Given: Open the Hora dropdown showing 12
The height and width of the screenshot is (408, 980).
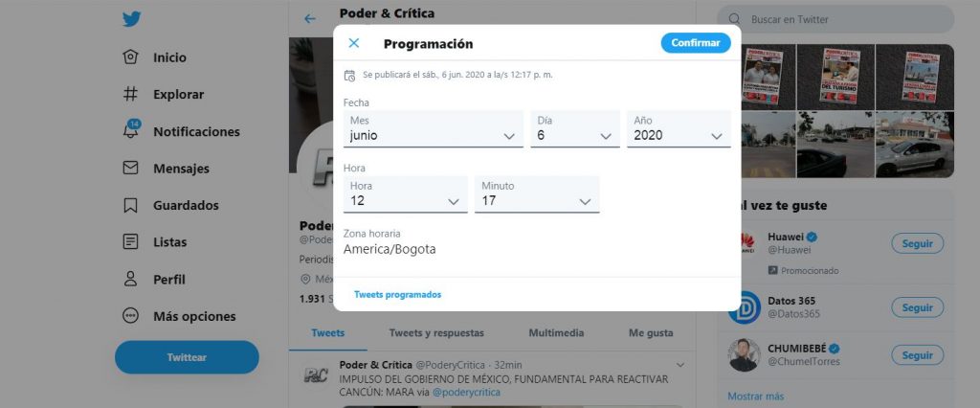Looking at the screenshot, I should pos(405,194).
